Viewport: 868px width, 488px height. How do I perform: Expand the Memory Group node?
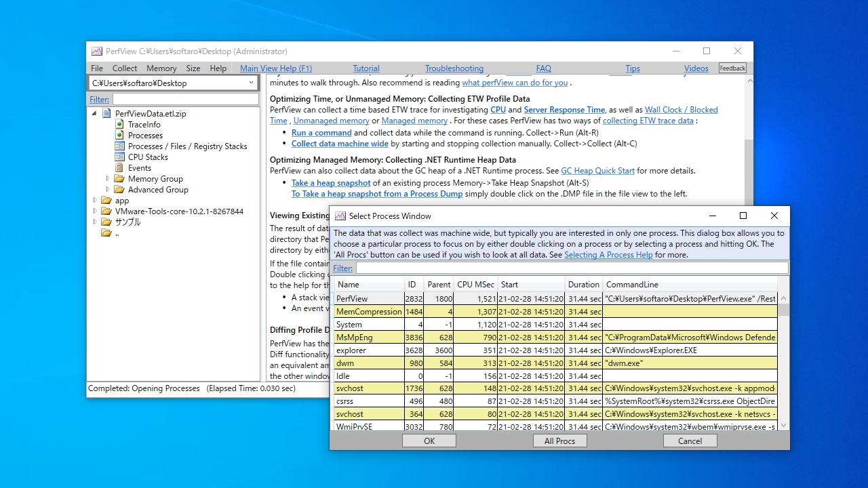click(x=107, y=179)
